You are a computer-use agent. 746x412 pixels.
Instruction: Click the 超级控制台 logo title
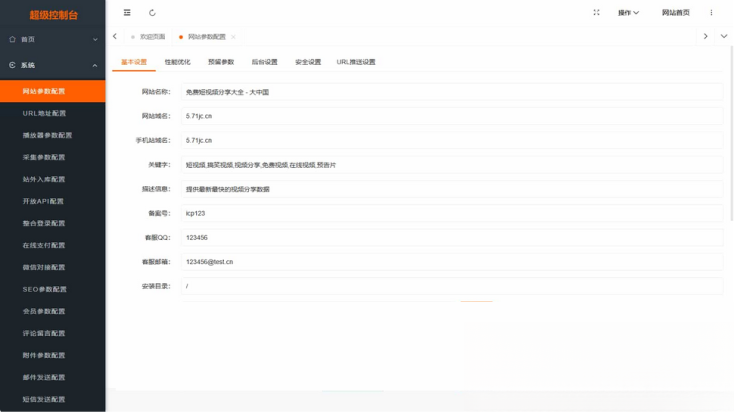53,15
